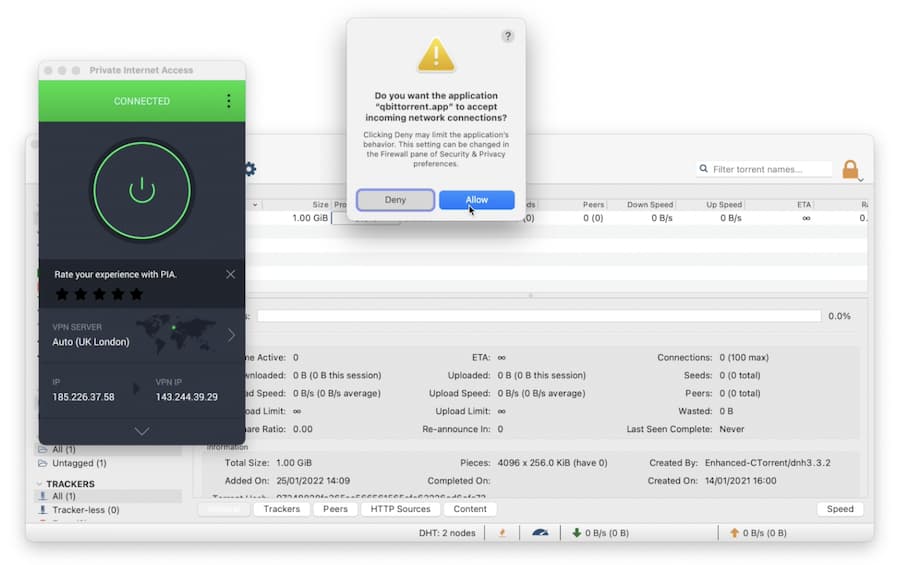900x565 pixels.
Task: Click the Pieces 4096 x 256.0 KiB value
Action: (552, 463)
